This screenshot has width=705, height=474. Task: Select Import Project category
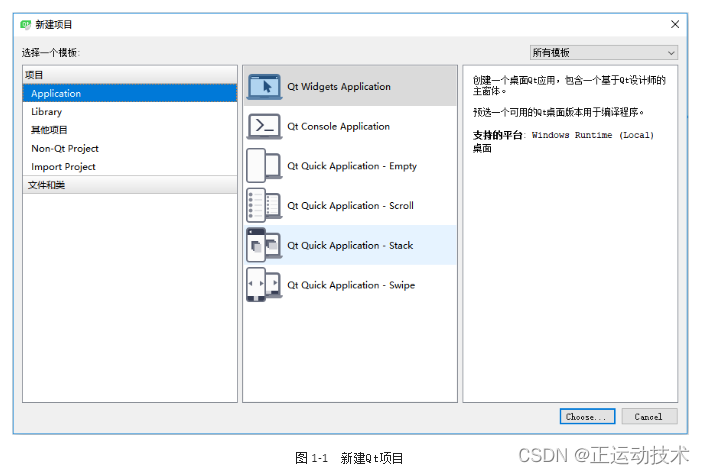coord(130,166)
